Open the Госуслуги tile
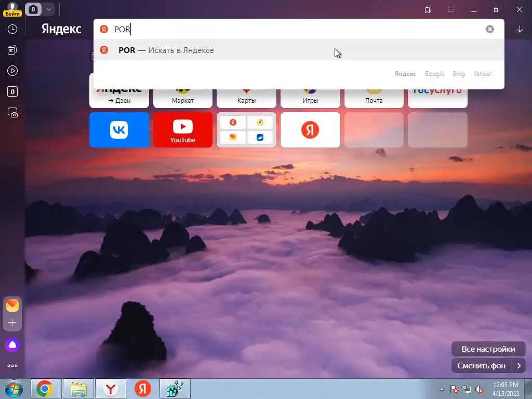This screenshot has width=532, height=399. (437, 98)
